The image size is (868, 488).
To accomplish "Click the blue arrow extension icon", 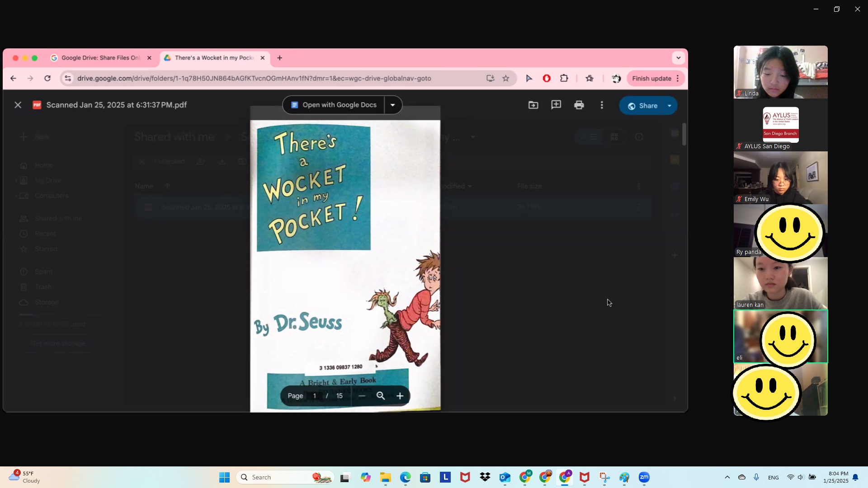I will [529, 78].
